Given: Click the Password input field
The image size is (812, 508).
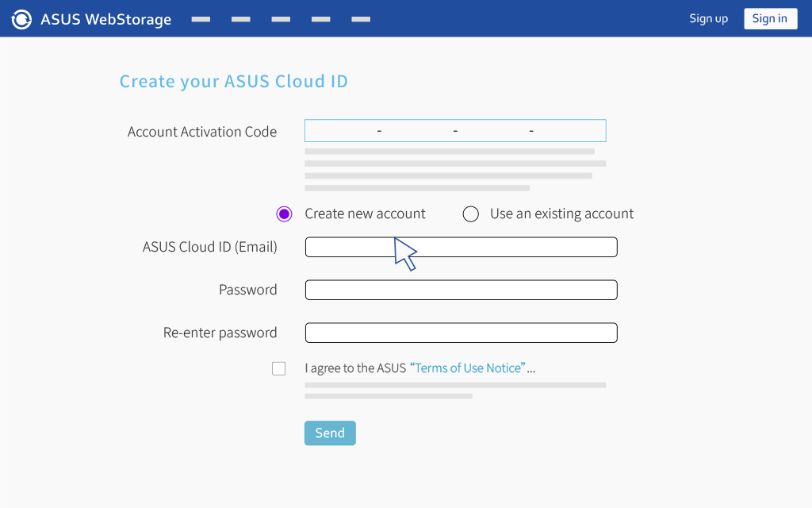Looking at the screenshot, I should tap(461, 290).
